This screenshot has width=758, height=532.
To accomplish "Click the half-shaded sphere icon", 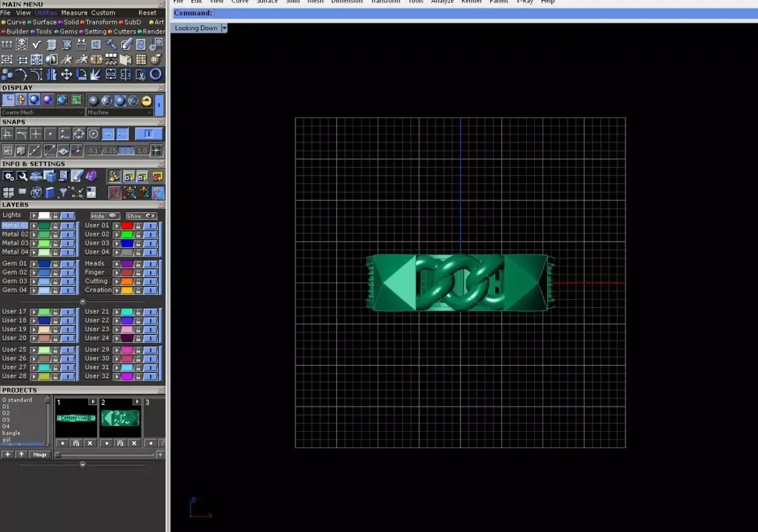I will coord(52,59).
